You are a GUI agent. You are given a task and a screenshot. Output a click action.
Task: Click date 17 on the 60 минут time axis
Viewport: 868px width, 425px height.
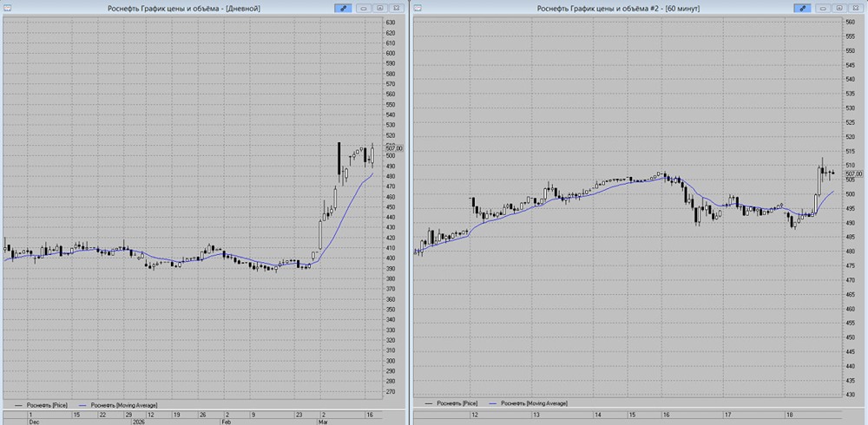(x=728, y=415)
